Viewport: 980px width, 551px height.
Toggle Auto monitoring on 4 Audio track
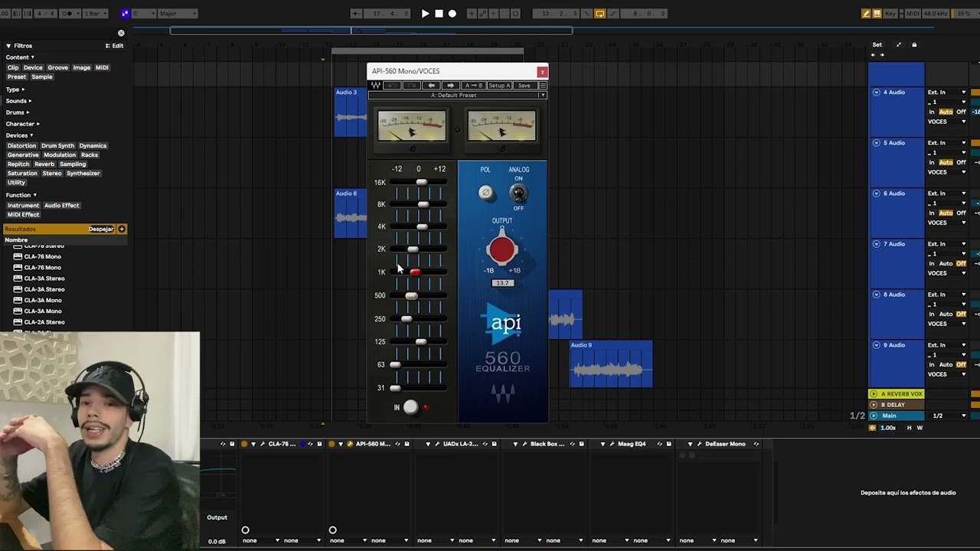[946, 112]
